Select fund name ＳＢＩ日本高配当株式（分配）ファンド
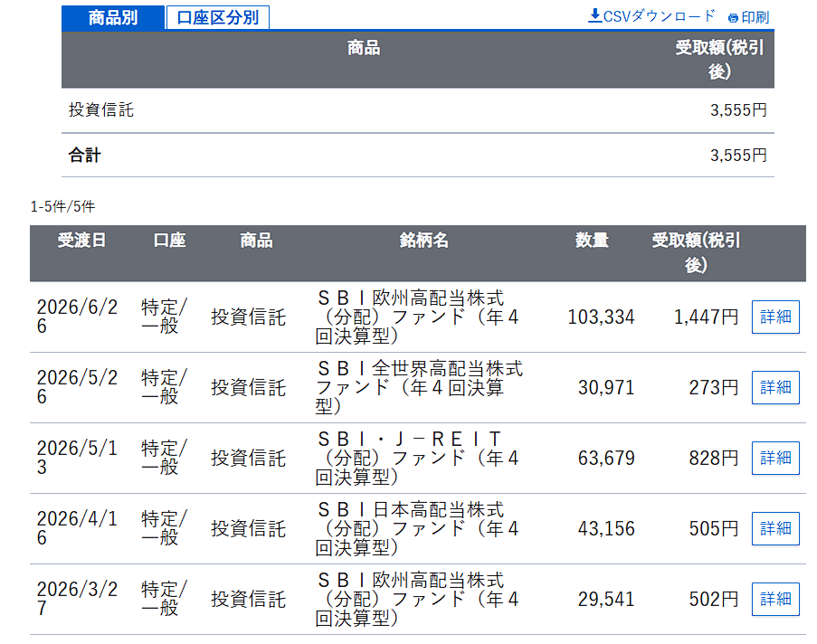Viewport: 817px width, 644px height. (x=417, y=528)
